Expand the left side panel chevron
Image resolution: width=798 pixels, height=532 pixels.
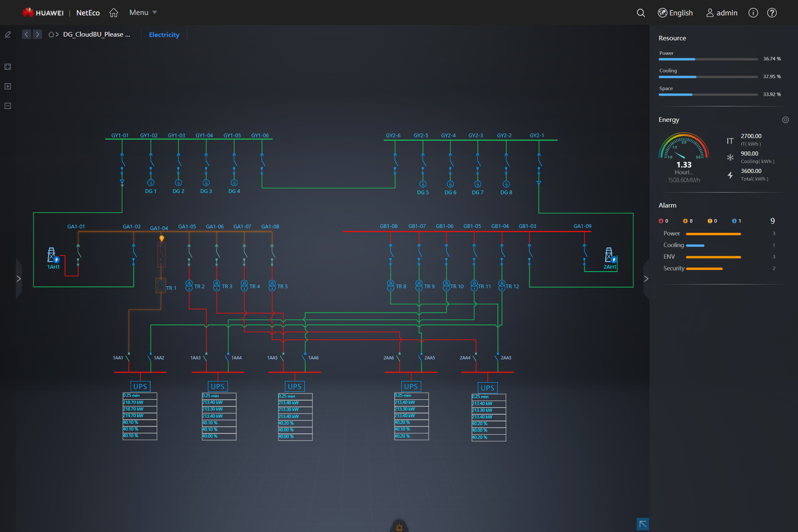click(19, 279)
